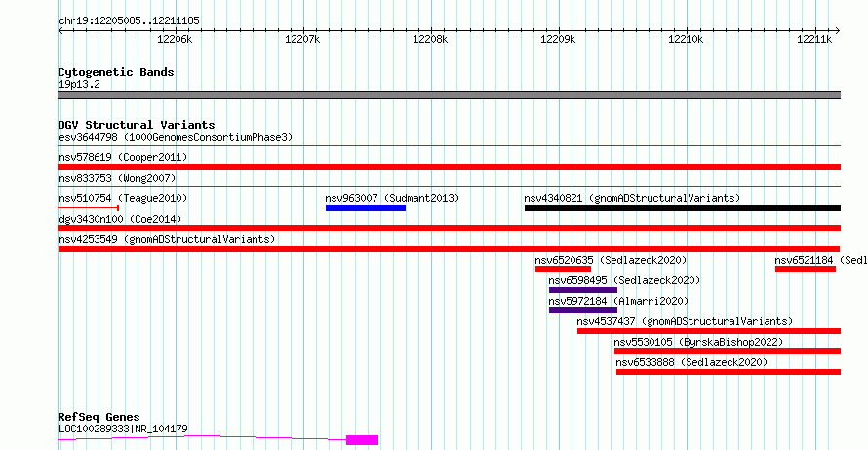The width and height of the screenshot is (868, 450).
Task: Click the nsv4253549 thick red bar
Action: [449, 249]
